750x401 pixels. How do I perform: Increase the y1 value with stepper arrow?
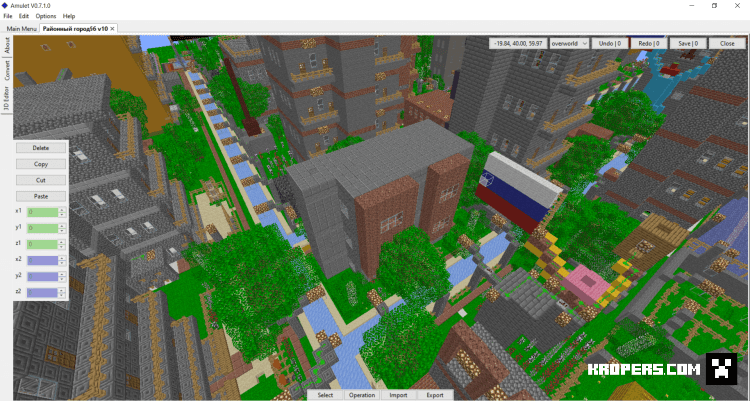pos(62,225)
